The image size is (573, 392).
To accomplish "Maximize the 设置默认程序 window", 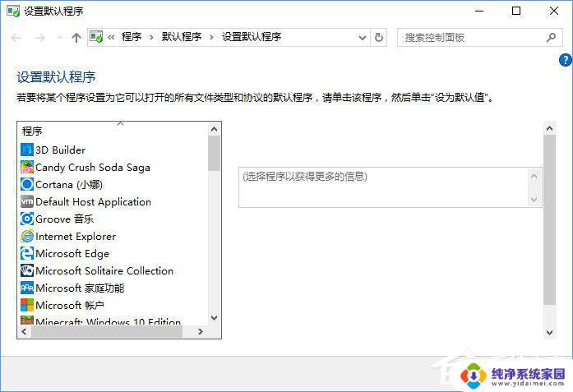I will point(516,11).
